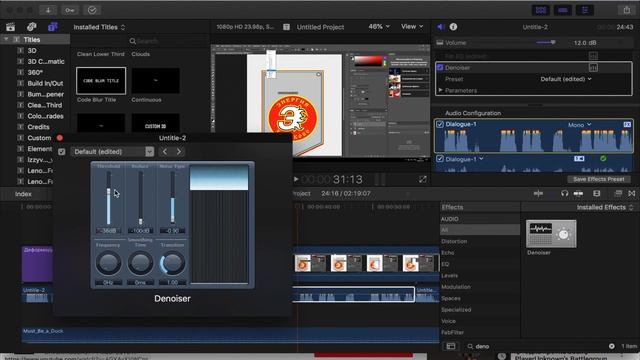Open the audio inspector speaker icon
This screenshot has width=640, height=360.
click(x=440, y=27)
